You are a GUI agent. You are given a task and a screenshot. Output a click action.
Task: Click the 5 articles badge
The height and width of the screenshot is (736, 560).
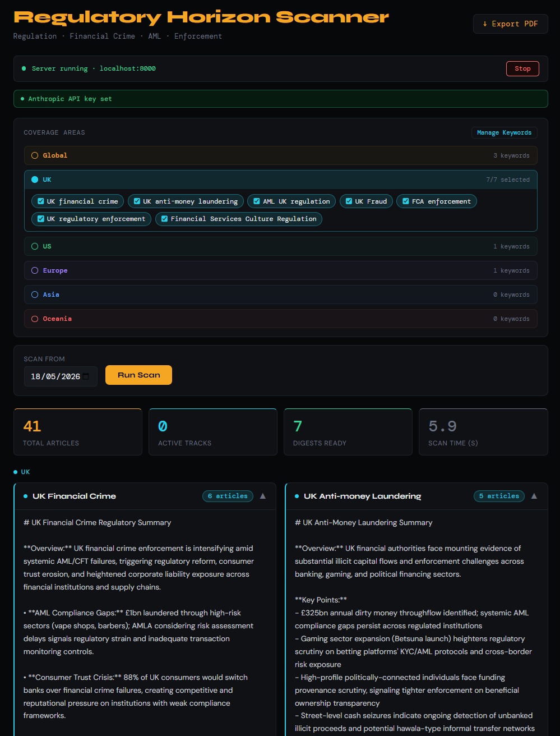tap(499, 496)
